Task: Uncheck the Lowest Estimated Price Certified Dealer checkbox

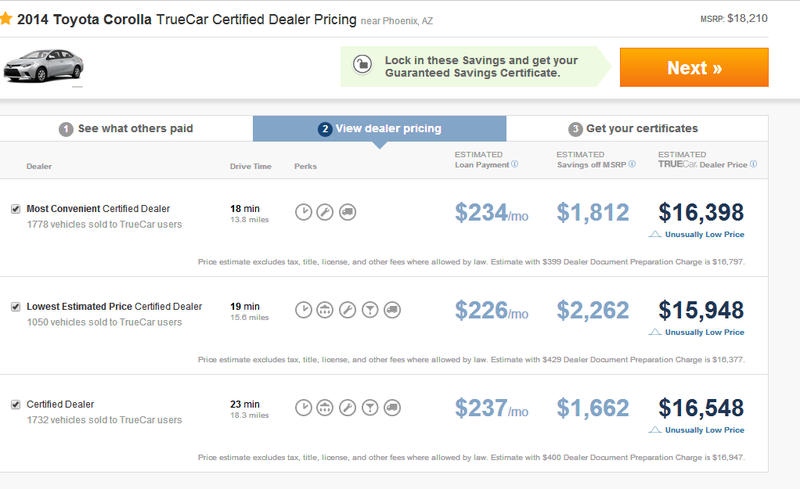Action: pos(16,307)
